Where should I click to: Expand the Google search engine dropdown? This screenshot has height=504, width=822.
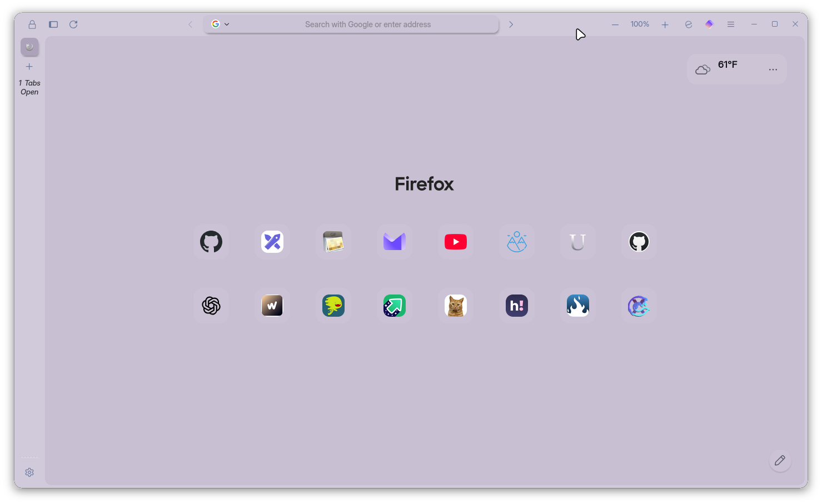coord(221,24)
